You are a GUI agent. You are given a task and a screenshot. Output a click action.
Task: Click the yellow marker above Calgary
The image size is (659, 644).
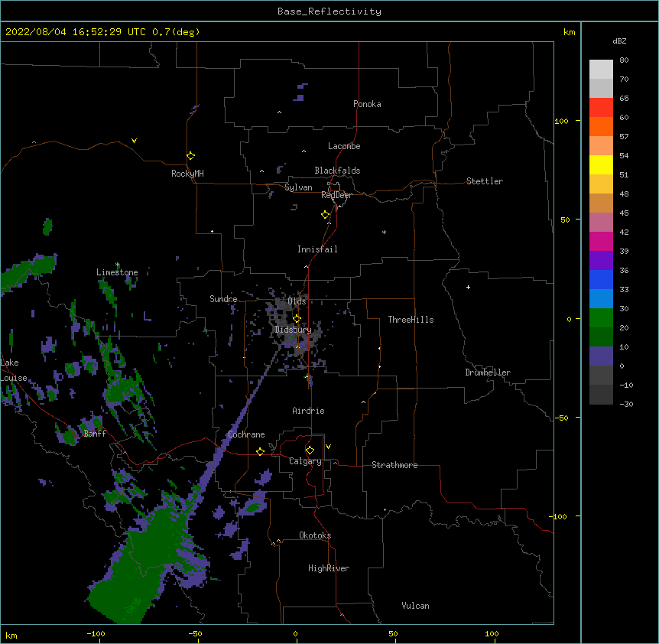tap(310, 450)
